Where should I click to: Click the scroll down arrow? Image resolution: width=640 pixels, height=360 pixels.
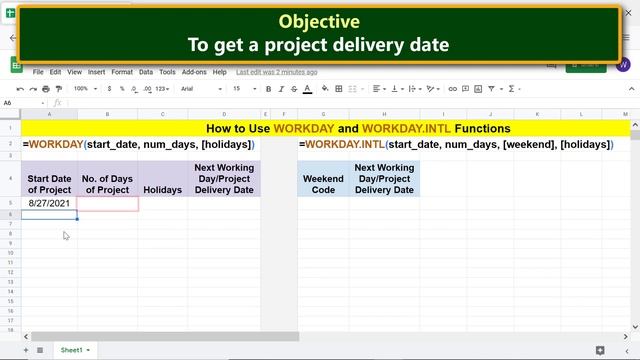(635, 327)
